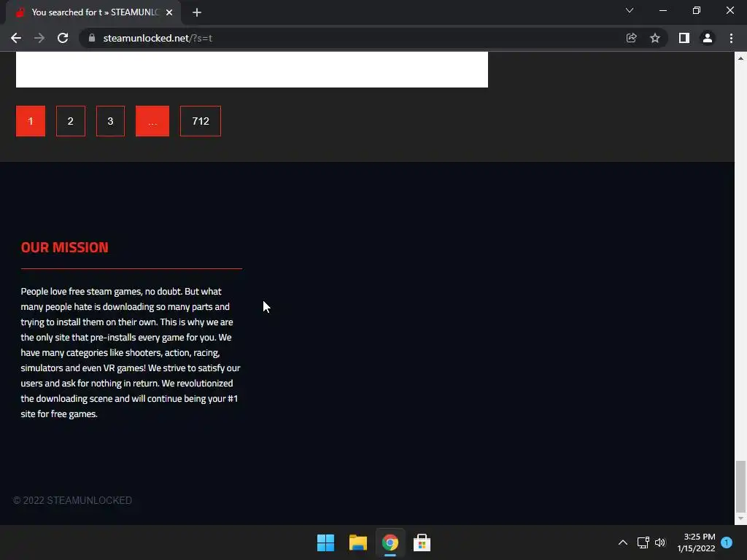Go back to the previous page
The width and height of the screenshot is (747, 560).
(16, 38)
